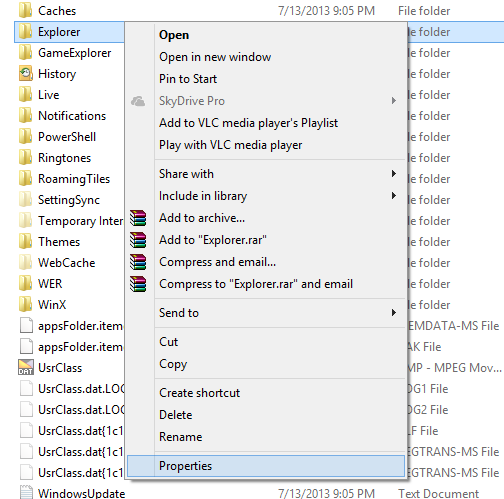The width and height of the screenshot is (504, 499).
Task: Choose Open in new window
Action: [266, 57]
